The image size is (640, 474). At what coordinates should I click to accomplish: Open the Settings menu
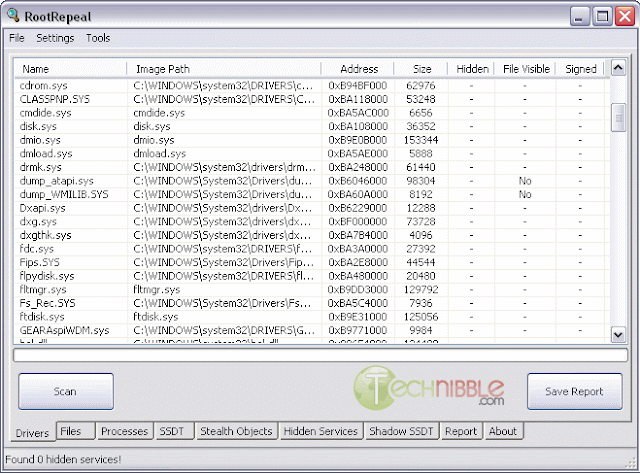click(x=55, y=38)
